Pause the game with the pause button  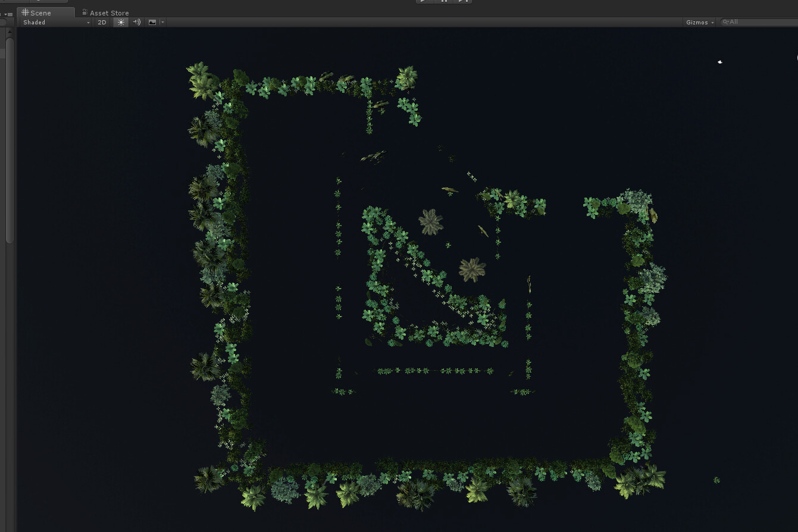click(443, 1)
